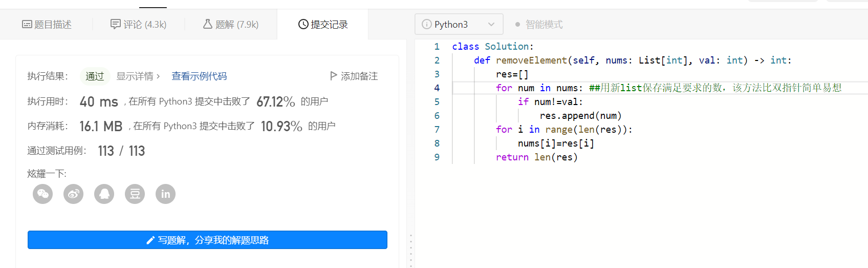Switch to the 题目描述 tab
Viewport: 868px width, 268px height.
(x=47, y=24)
